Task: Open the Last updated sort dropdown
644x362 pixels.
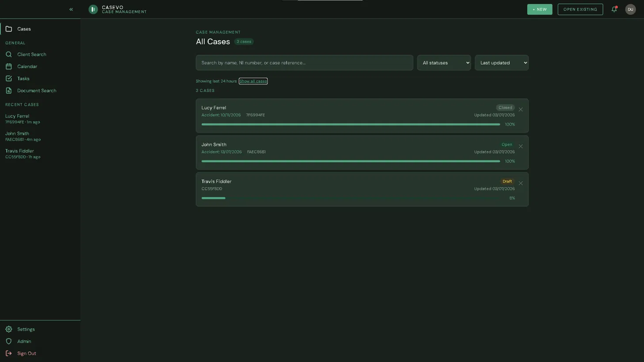Action: 502,63
